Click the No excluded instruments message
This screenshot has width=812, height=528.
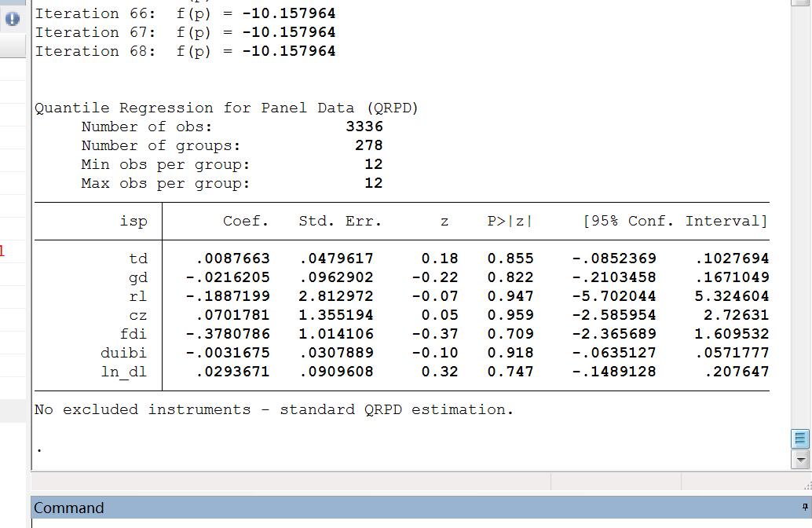[273, 409]
